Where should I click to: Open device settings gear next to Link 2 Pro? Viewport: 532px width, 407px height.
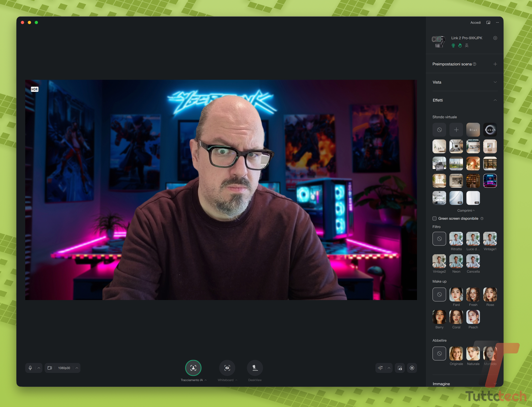tap(495, 38)
